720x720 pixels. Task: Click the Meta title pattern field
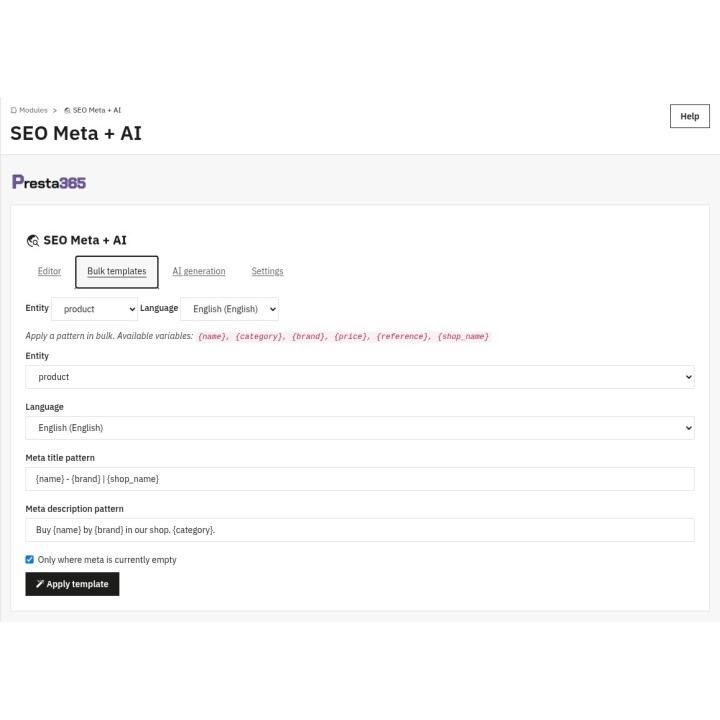coord(360,479)
